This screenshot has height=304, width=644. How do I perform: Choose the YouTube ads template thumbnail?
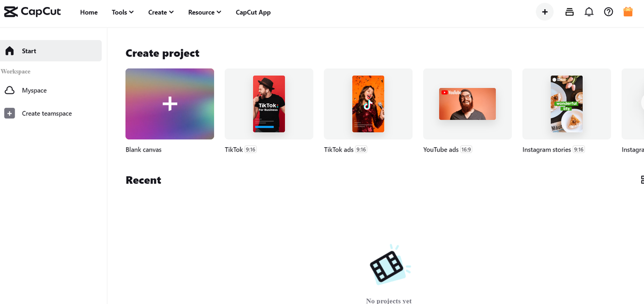[467, 104]
